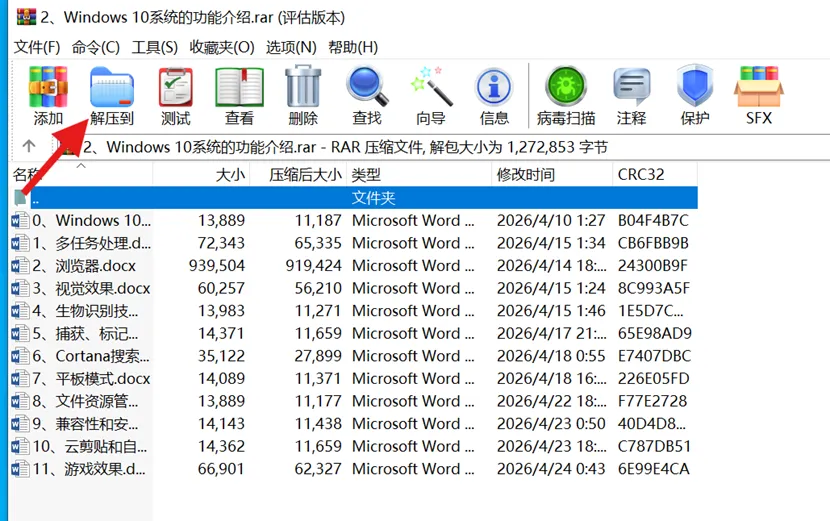Click CRC32 value 6E99E4CA
Viewport: 830px width, 521px height.
654,469
